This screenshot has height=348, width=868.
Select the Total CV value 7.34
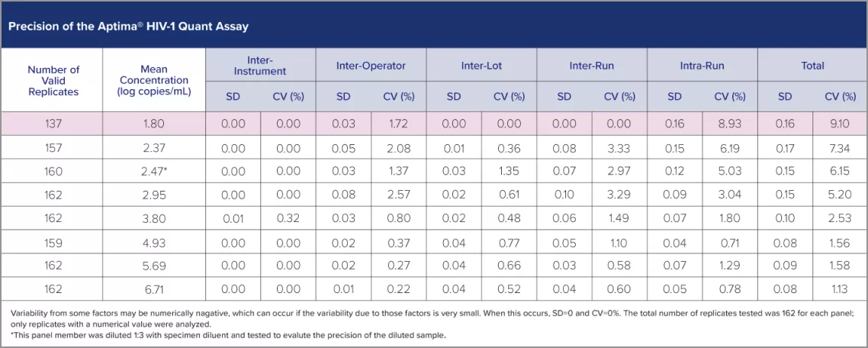click(839, 148)
